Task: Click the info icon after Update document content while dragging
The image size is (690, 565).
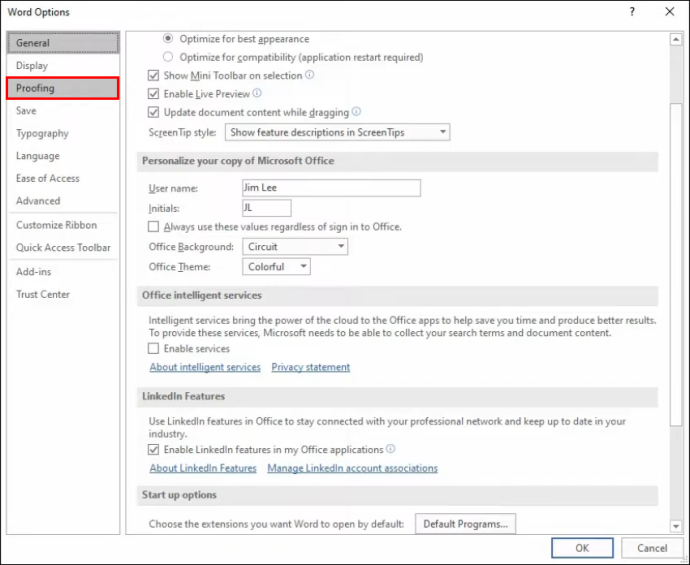Action: click(356, 112)
